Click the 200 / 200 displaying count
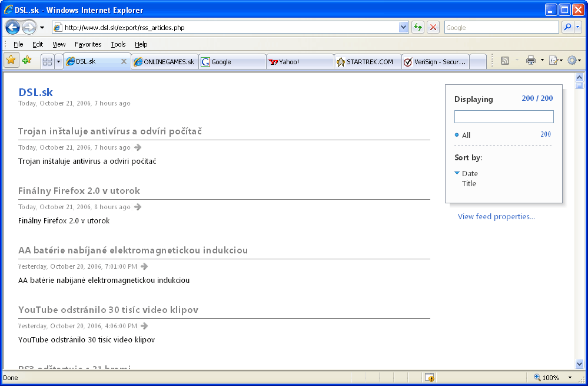This screenshot has height=386, width=588. pyautogui.click(x=537, y=98)
